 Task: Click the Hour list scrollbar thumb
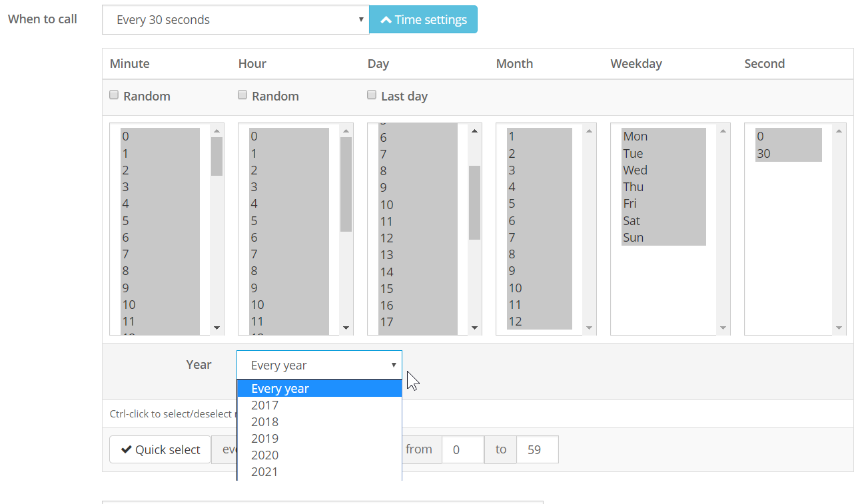pyautogui.click(x=346, y=186)
